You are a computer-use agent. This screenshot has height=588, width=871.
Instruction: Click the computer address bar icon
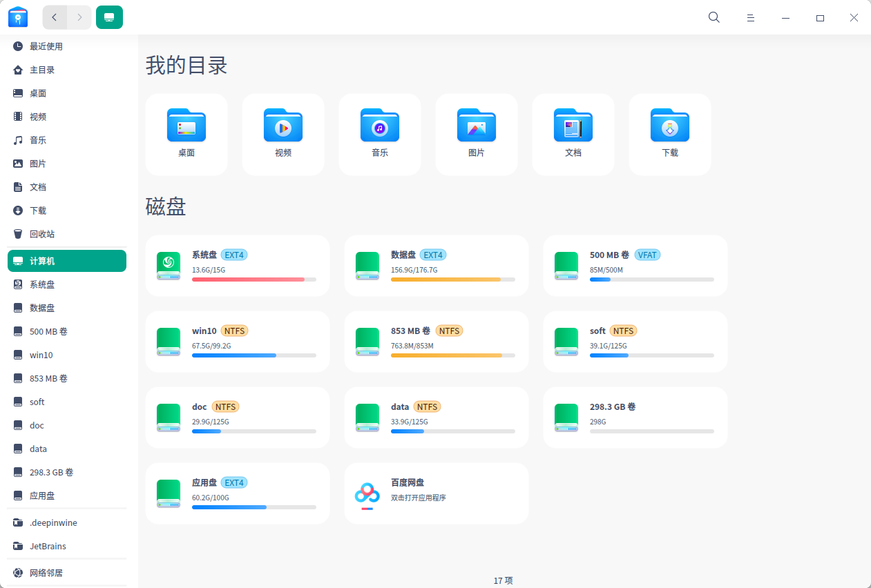tap(109, 17)
